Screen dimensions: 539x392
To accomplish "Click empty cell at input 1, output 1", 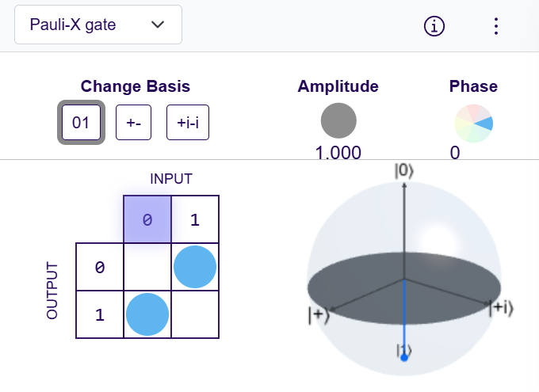I will pos(195,314).
